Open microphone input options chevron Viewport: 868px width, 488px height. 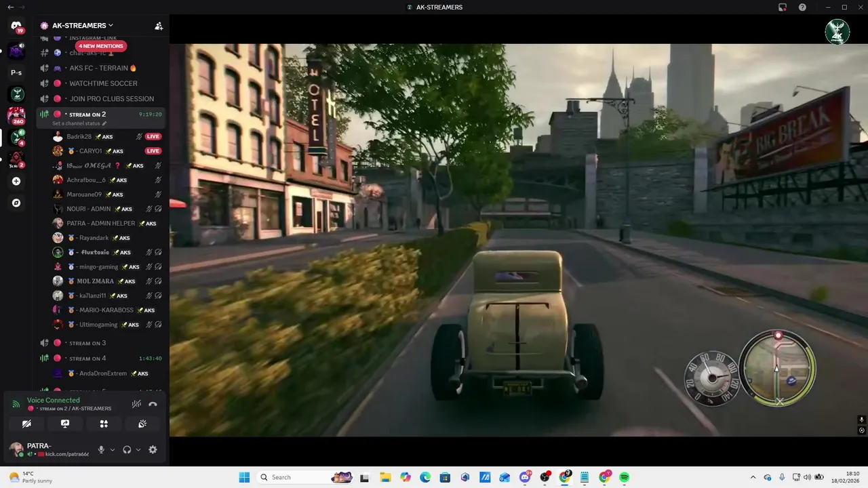pyautogui.click(x=113, y=449)
